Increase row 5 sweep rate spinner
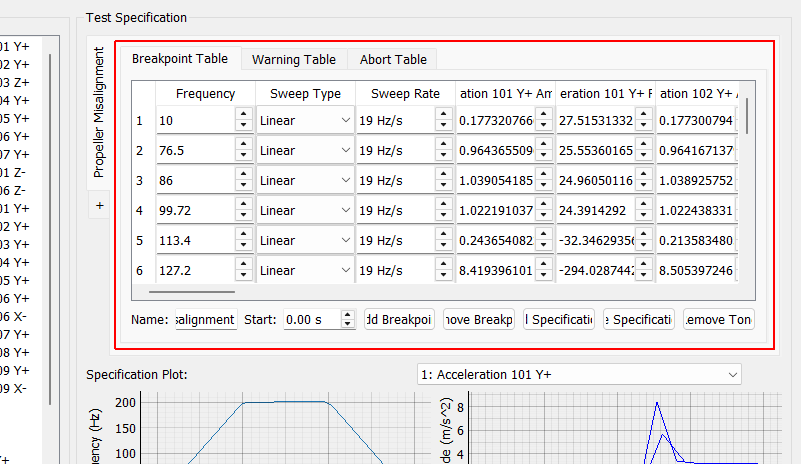The image size is (801, 464). click(443, 235)
